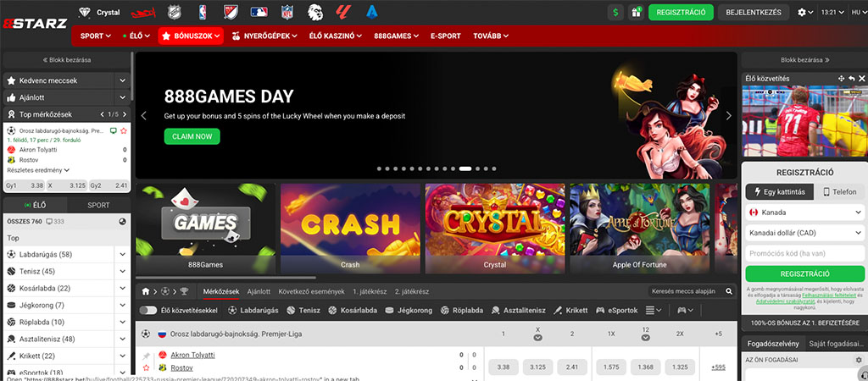Open the NBA league shortcut

click(x=202, y=12)
